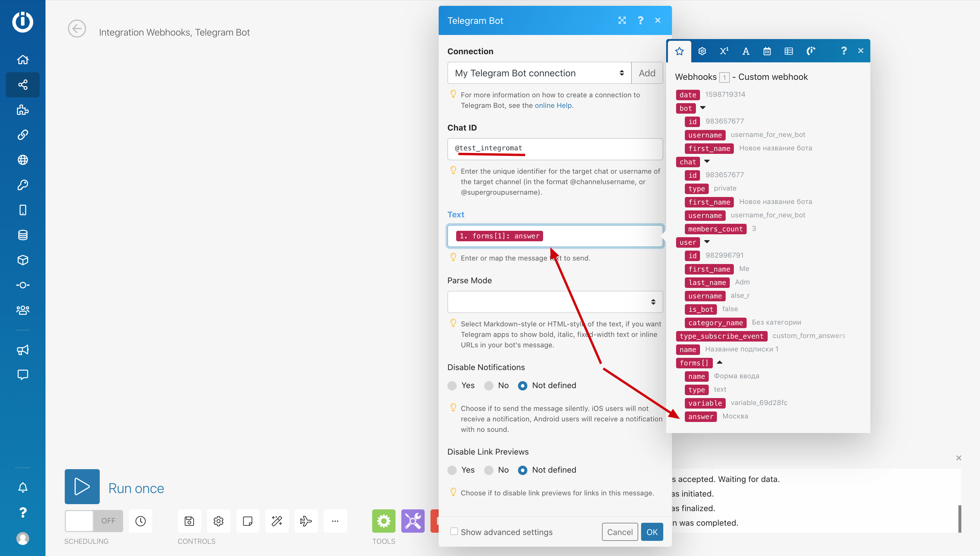The width and height of the screenshot is (980, 556).
Task: Switch to the general functions gear tab
Action: 702,51
